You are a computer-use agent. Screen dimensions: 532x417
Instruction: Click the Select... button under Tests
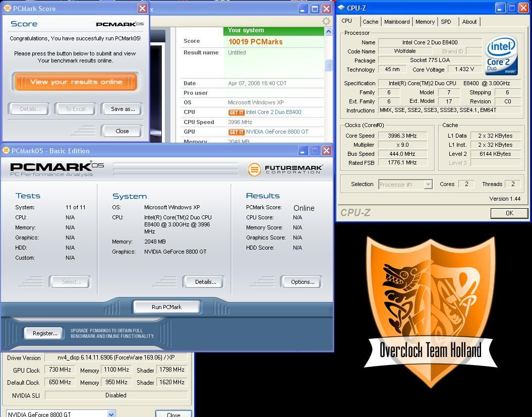pyautogui.click(x=71, y=282)
